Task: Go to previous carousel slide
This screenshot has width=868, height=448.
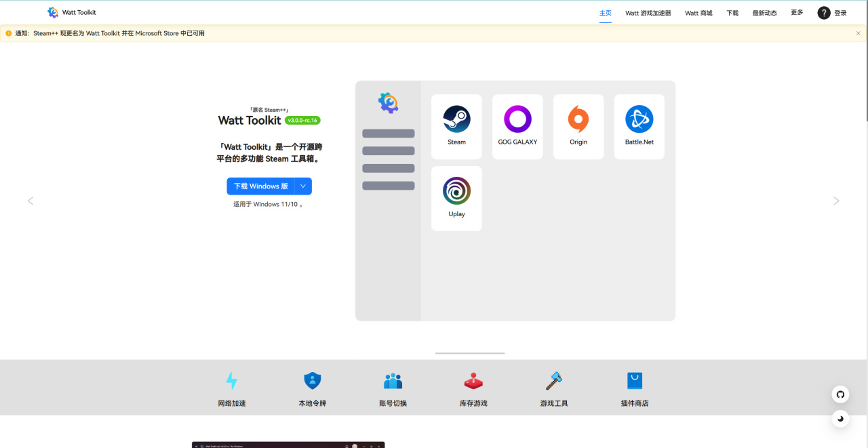Action: point(31,201)
